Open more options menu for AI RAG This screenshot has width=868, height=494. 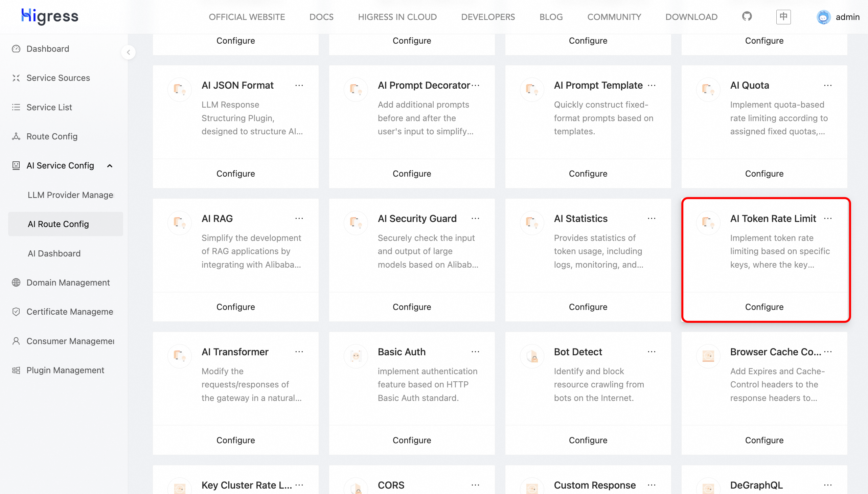299,219
